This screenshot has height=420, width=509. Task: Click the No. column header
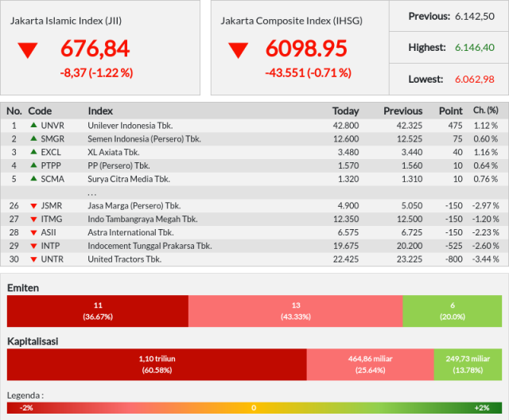tap(14, 111)
